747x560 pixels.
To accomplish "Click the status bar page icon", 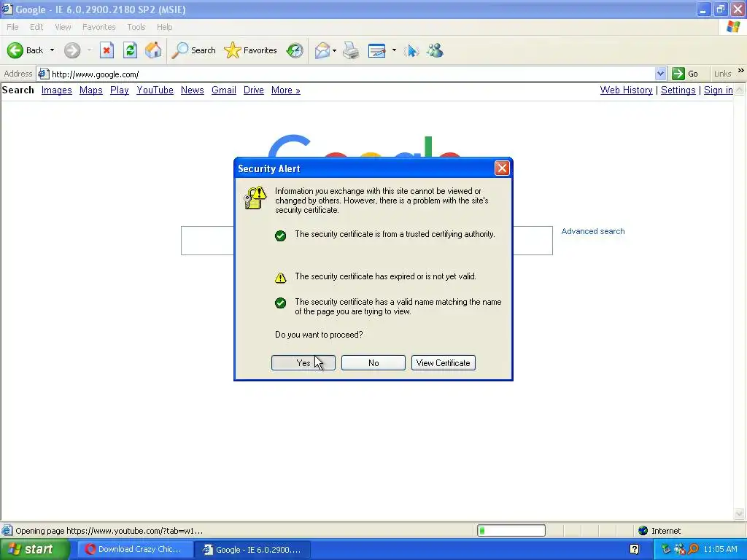I will (7, 531).
